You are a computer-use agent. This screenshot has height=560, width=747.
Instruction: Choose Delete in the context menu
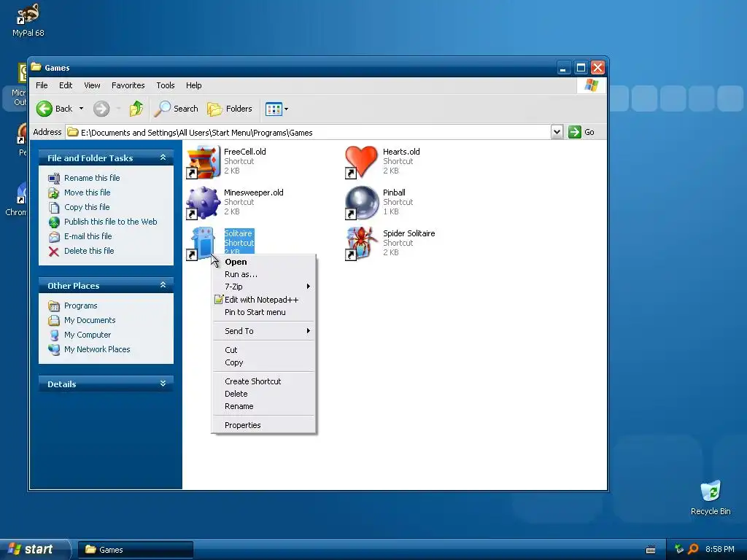tap(263, 394)
